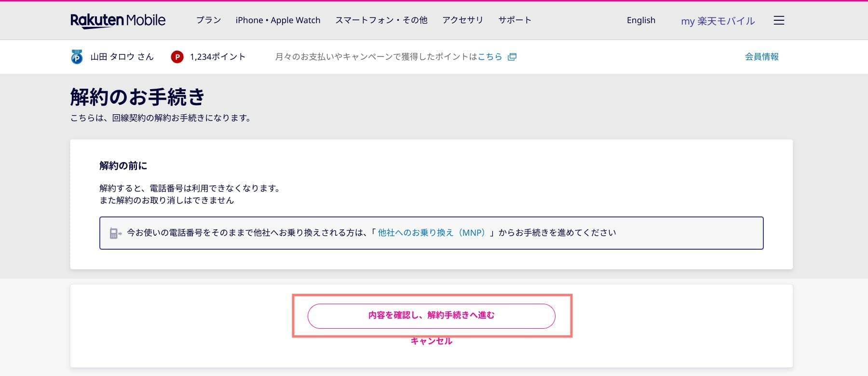
Task: Select the アクセサリ navigation item
Action: coord(462,20)
